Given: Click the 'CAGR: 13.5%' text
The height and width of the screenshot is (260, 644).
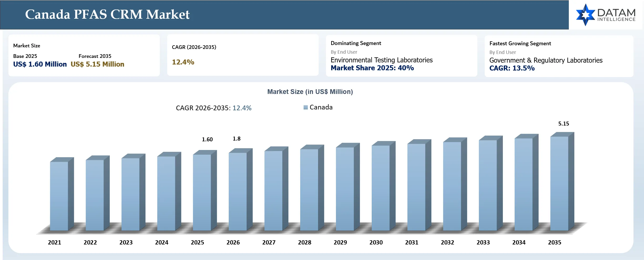Looking at the screenshot, I should click(x=512, y=68).
